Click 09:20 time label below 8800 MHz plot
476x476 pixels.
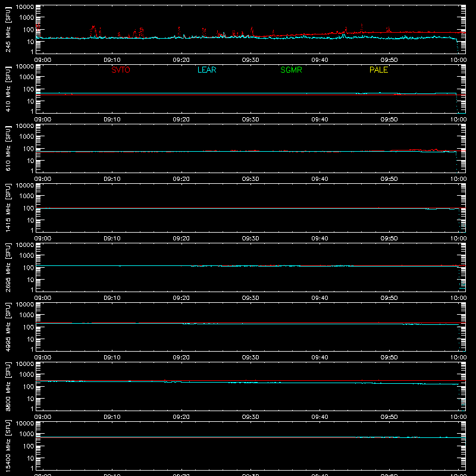pos(181,417)
